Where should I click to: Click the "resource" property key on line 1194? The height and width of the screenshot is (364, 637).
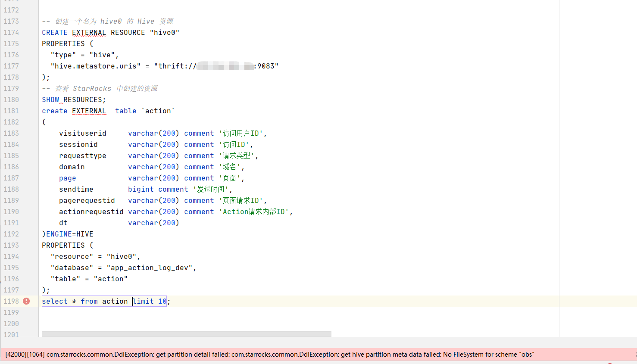[72, 256]
